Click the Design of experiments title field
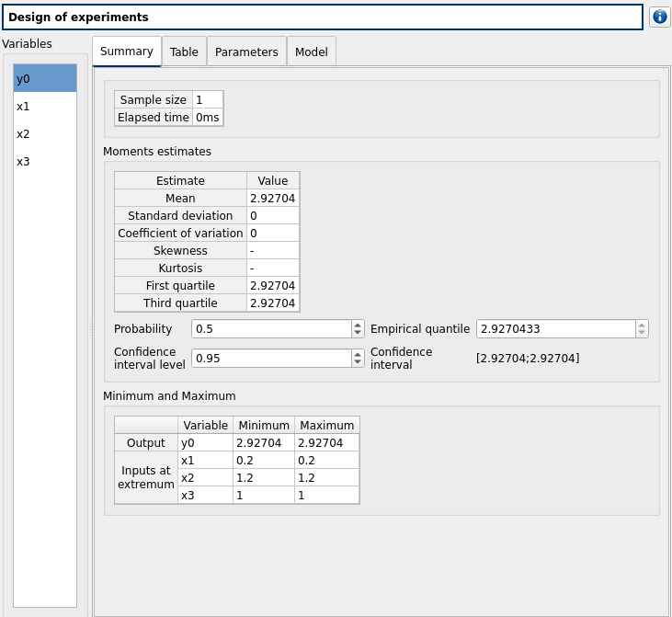 pyautogui.click(x=322, y=17)
